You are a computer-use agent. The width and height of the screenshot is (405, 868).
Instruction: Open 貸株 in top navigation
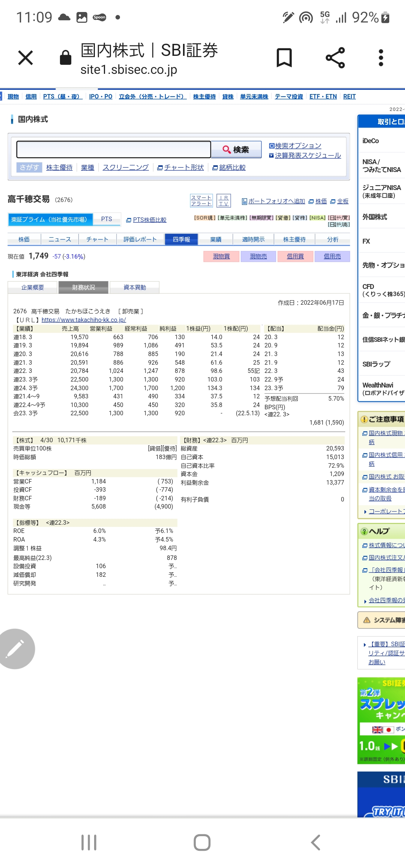point(228,97)
